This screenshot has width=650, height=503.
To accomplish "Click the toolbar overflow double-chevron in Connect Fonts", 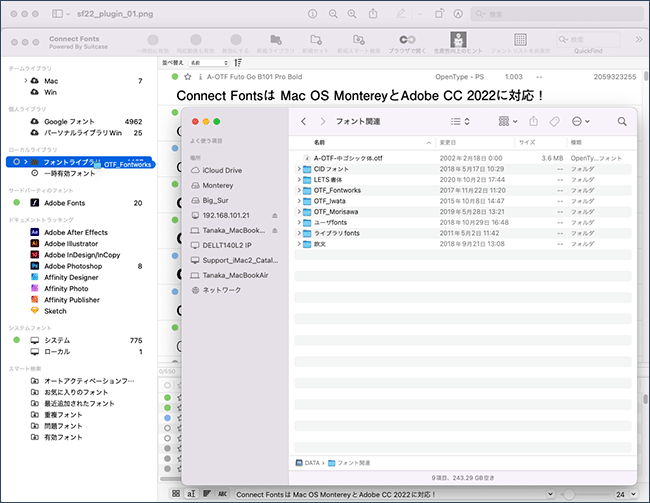I will (639, 39).
